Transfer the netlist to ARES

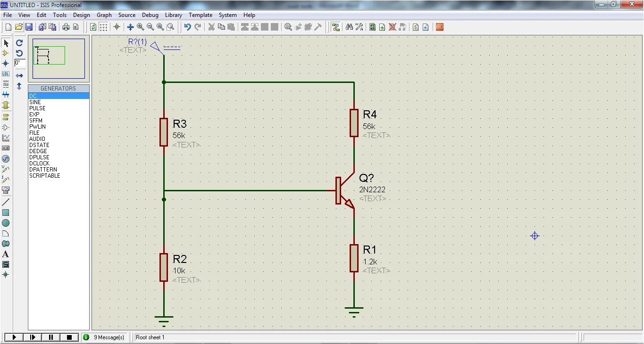point(439,27)
